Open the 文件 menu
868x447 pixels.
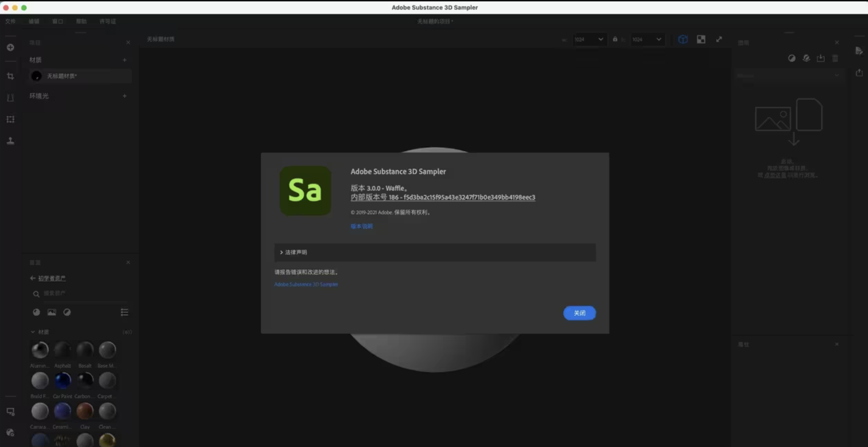click(x=11, y=21)
